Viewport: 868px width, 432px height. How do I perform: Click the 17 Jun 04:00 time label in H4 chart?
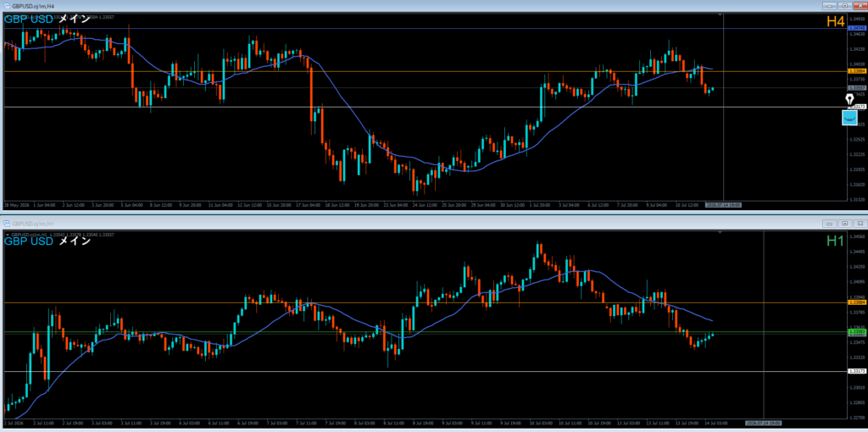click(x=308, y=205)
